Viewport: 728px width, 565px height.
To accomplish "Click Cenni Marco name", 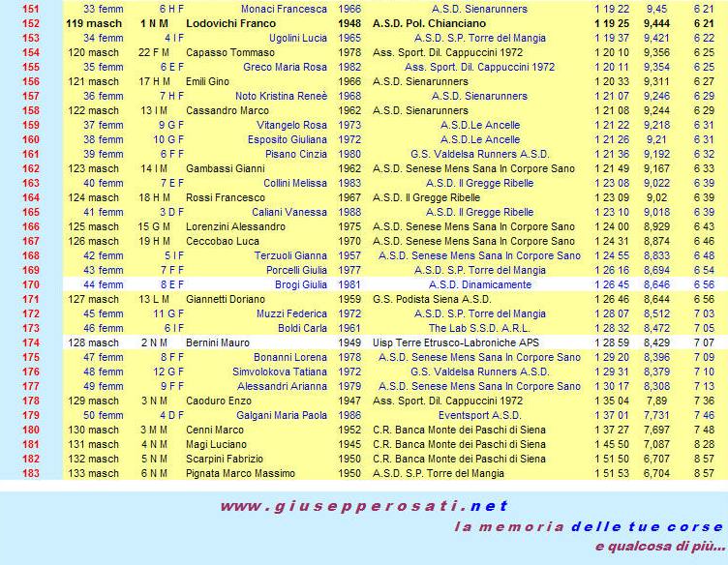I will pos(215,430).
